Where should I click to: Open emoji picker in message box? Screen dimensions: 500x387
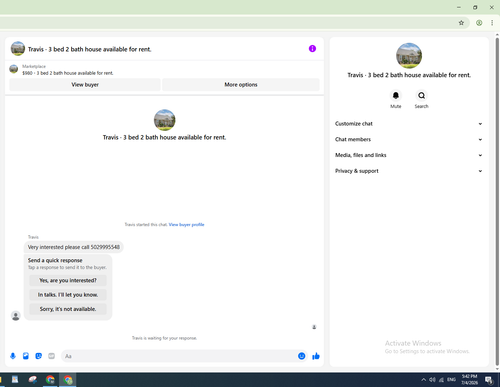[302, 356]
